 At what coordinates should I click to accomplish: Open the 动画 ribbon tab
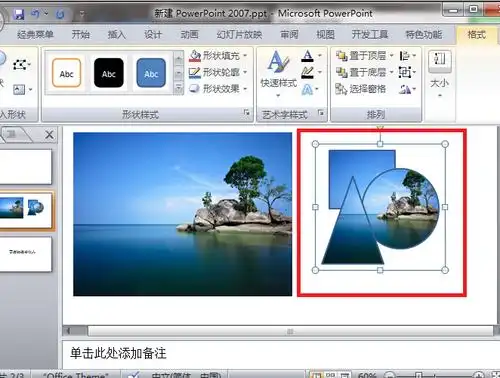coord(189,34)
